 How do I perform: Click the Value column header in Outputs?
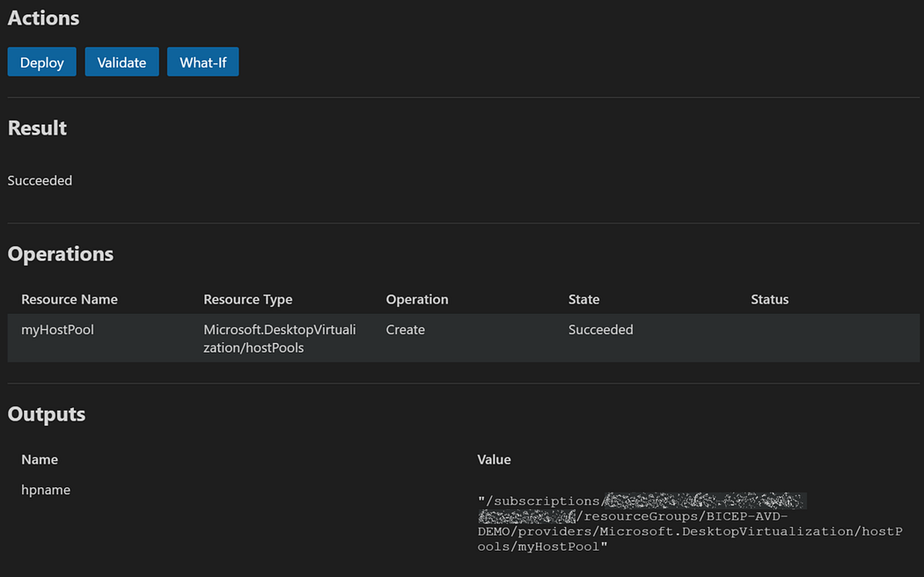494,459
